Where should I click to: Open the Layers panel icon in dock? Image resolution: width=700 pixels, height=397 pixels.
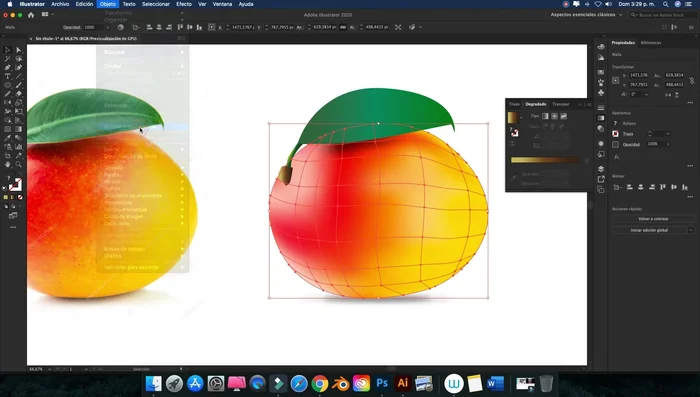click(x=601, y=169)
